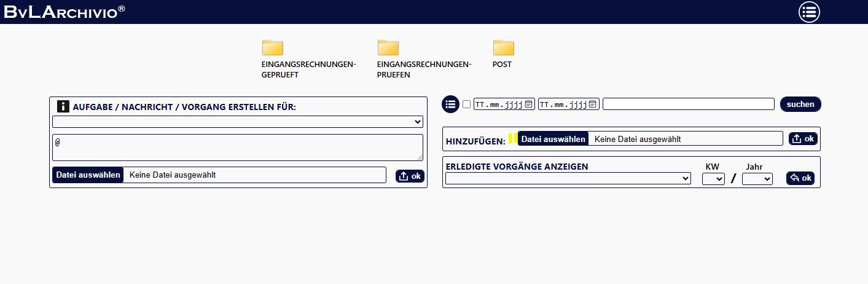Expand the KW week dropdown
Viewport: 868px width, 284px height.
(x=713, y=178)
